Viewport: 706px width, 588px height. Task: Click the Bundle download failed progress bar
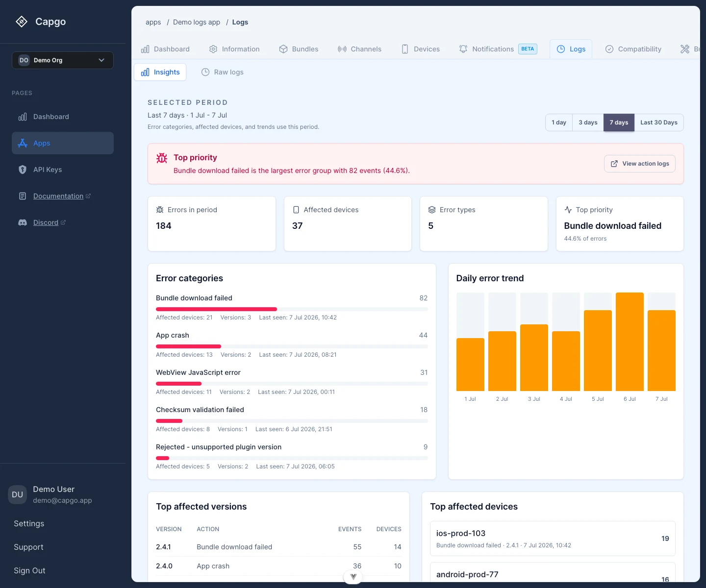coord(292,309)
